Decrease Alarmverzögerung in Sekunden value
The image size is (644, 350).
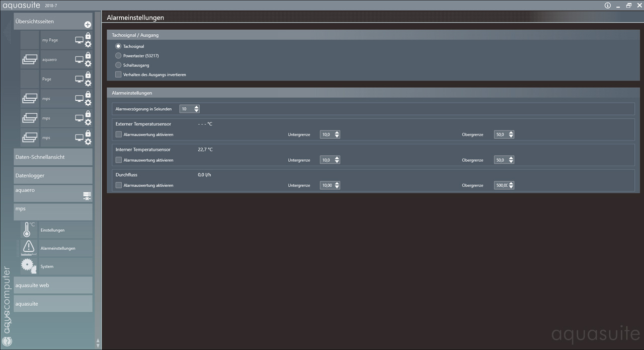click(x=196, y=111)
